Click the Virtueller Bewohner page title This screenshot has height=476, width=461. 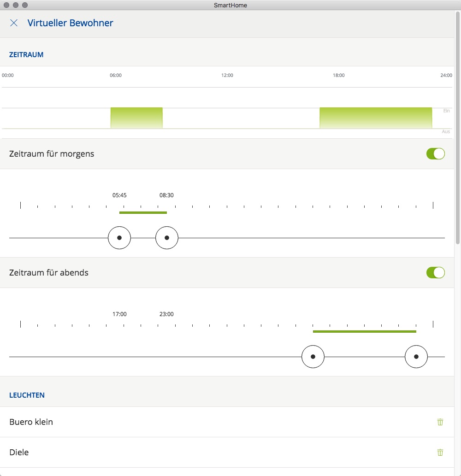pos(70,23)
